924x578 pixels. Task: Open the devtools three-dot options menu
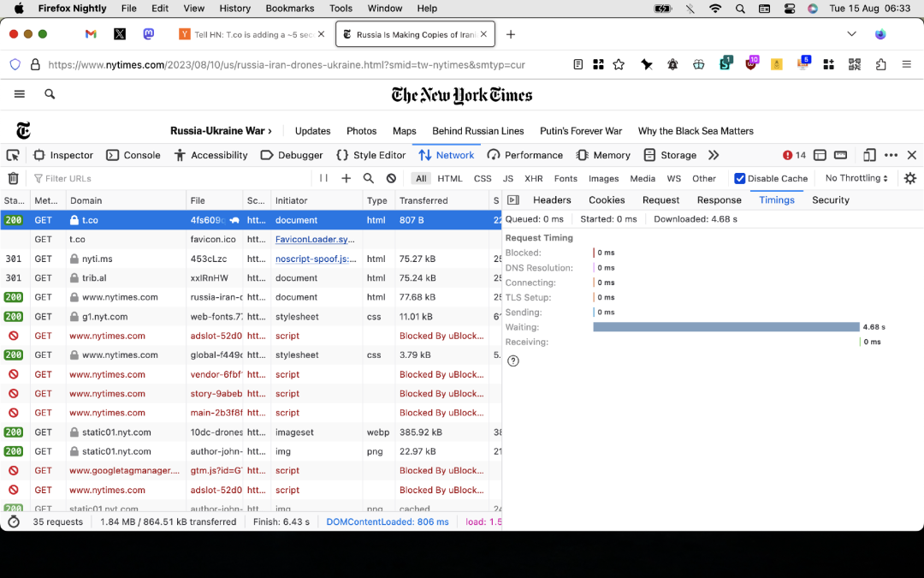click(x=891, y=155)
